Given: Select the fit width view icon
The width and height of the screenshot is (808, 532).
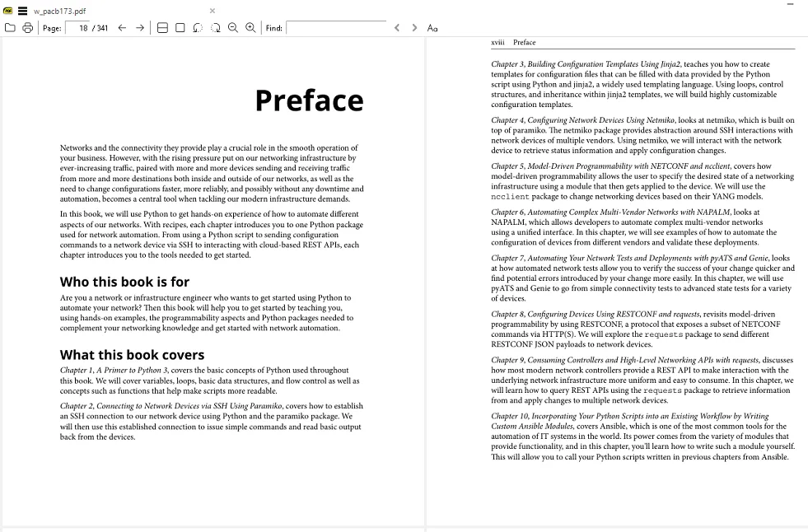Looking at the screenshot, I should tap(162, 28).
